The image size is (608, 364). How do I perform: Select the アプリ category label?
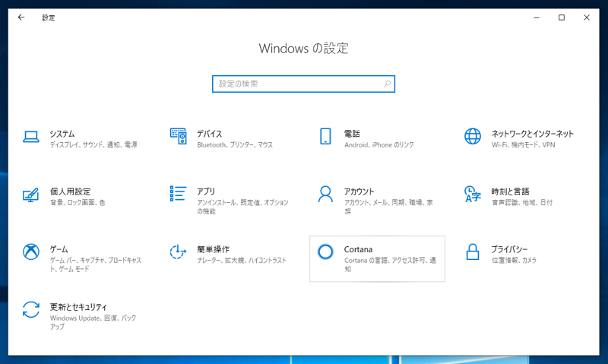(206, 191)
